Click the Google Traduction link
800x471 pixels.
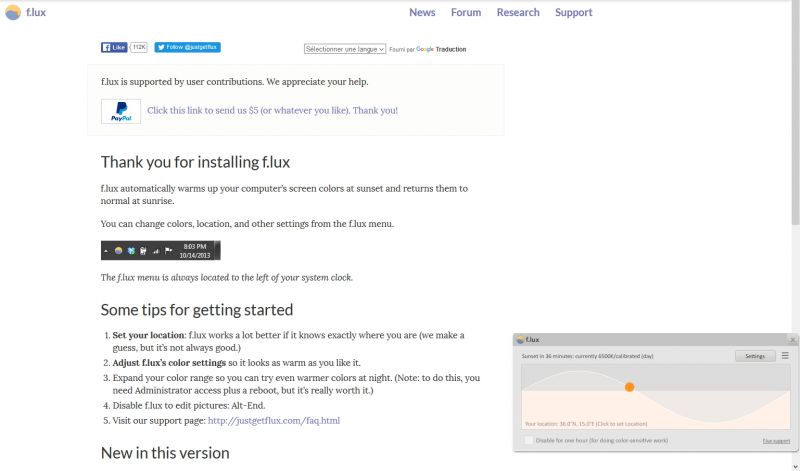click(x=441, y=49)
